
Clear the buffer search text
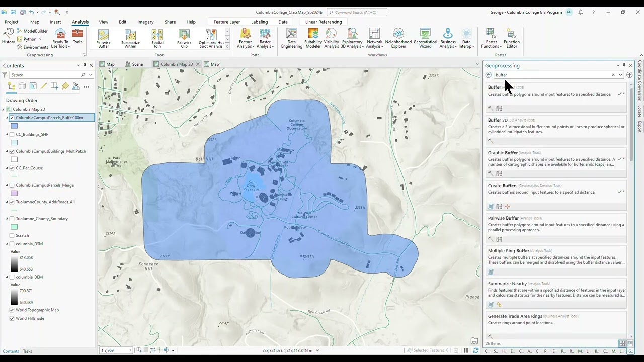point(613,75)
